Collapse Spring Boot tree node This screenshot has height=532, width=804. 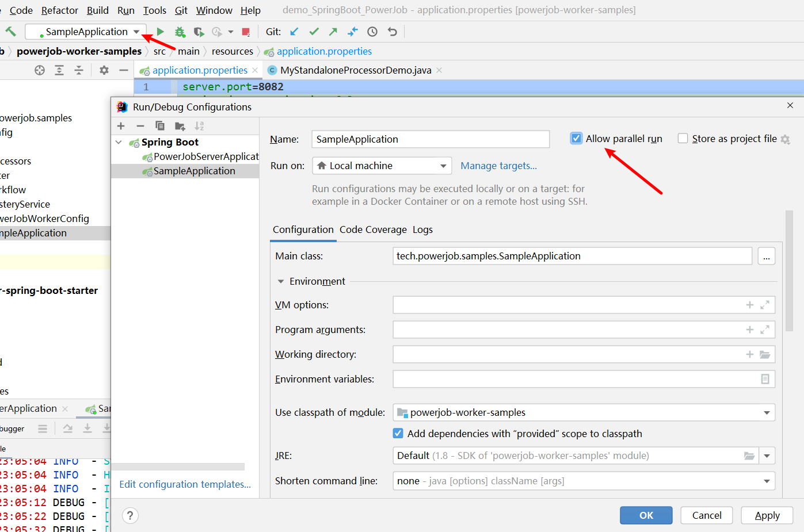[x=119, y=142]
